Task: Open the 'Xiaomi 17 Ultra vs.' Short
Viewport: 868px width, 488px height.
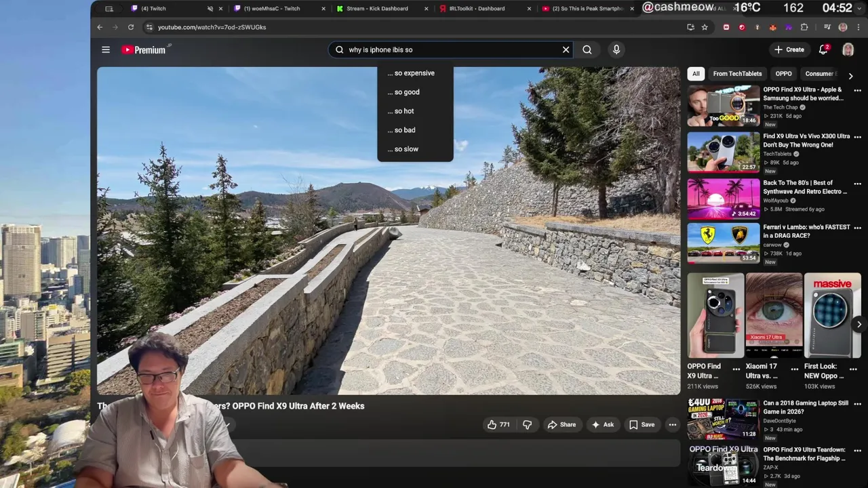Action: 774,315
